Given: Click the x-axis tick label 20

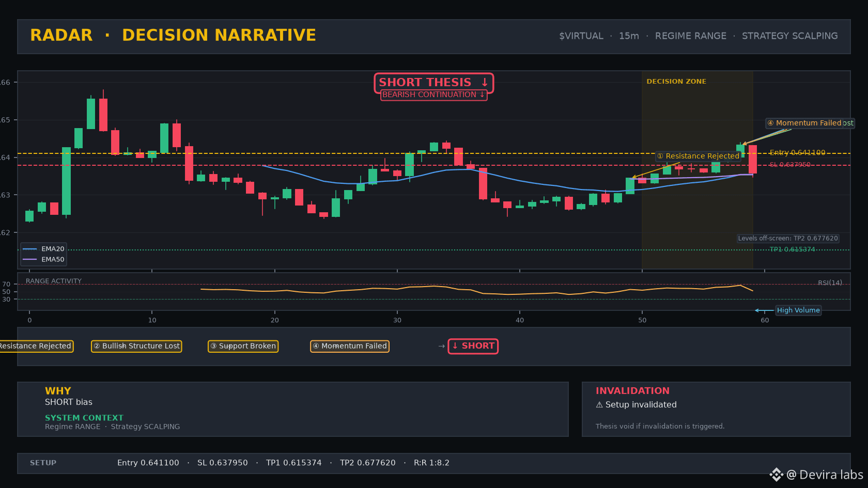Looking at the screenshot, I should tap(275, 320).
